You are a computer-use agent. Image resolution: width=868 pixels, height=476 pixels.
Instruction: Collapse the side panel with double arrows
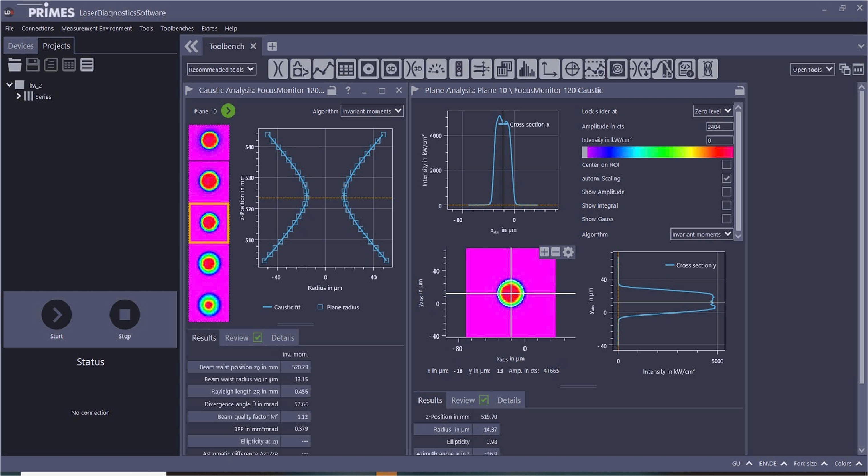(191, 46)
